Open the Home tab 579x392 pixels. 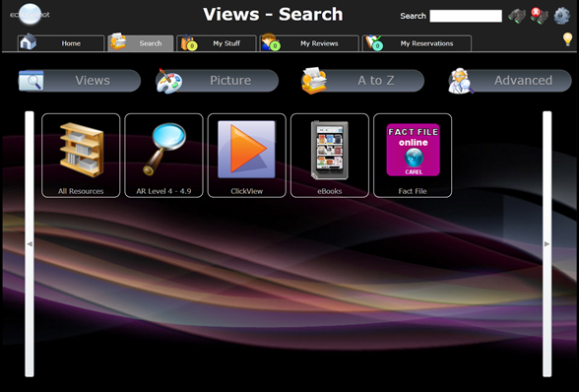tap(61, 43)
